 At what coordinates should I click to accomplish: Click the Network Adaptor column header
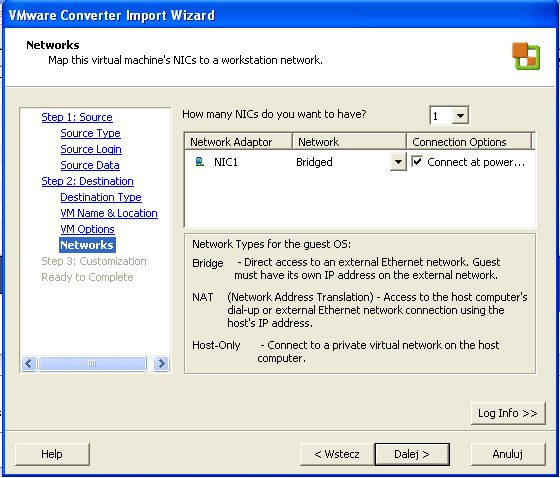(x=238, y=142)
